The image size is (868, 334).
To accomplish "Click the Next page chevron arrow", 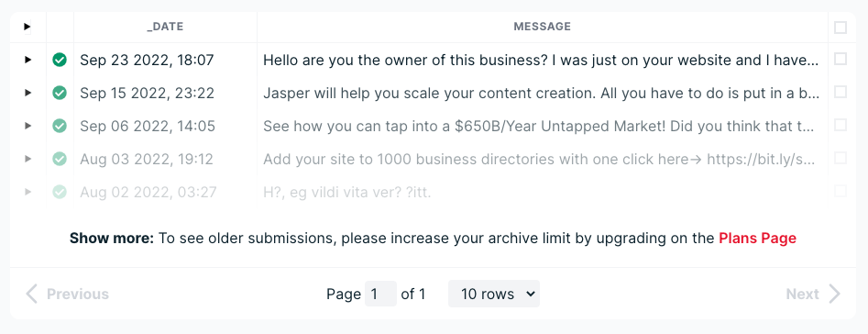I will tap(834, 294).
